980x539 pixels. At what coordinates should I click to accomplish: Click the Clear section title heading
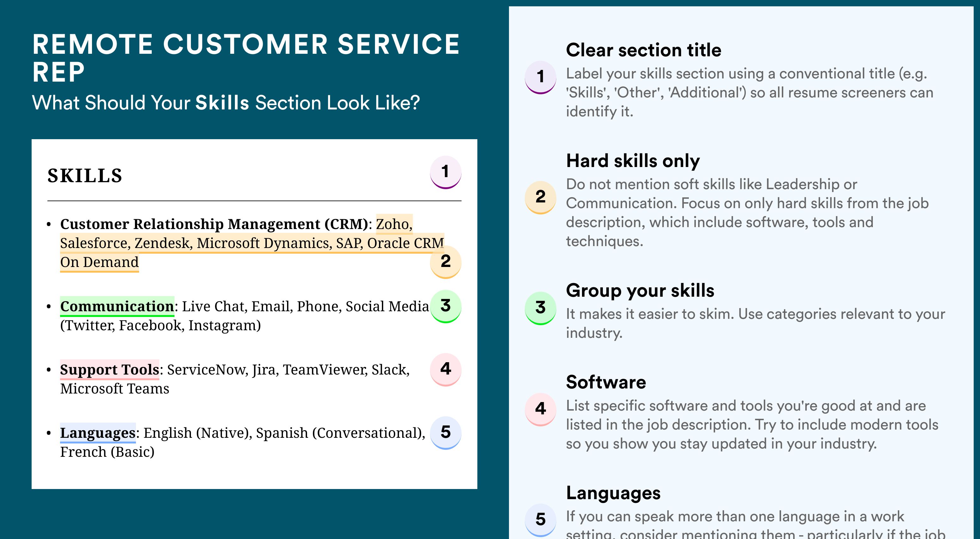[644, 50]
